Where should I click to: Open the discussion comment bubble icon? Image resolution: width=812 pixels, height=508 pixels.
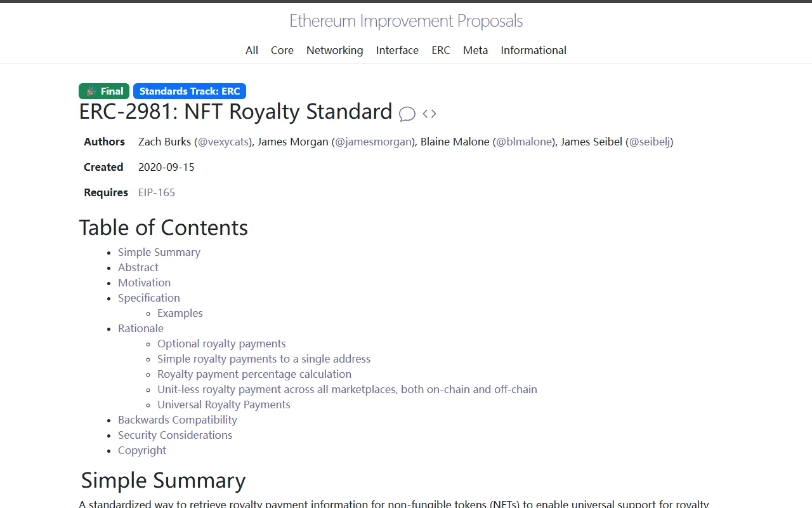(x=407, y=114)
